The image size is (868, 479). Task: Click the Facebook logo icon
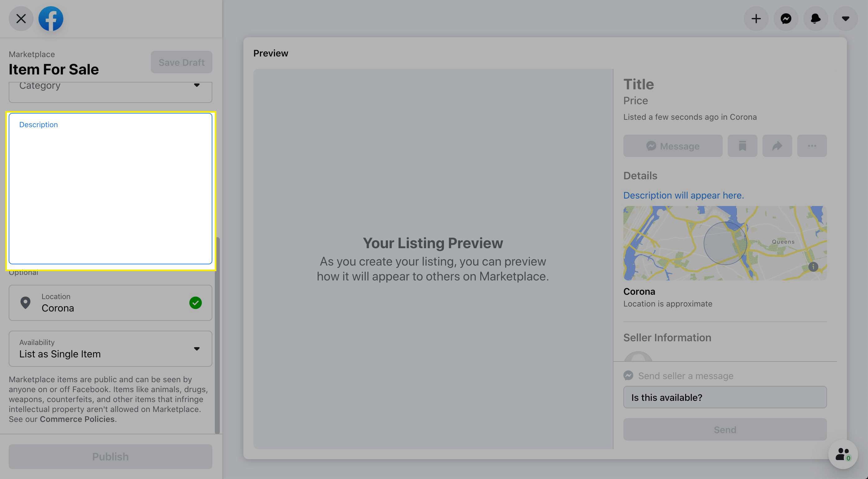(x=51, y=18)
